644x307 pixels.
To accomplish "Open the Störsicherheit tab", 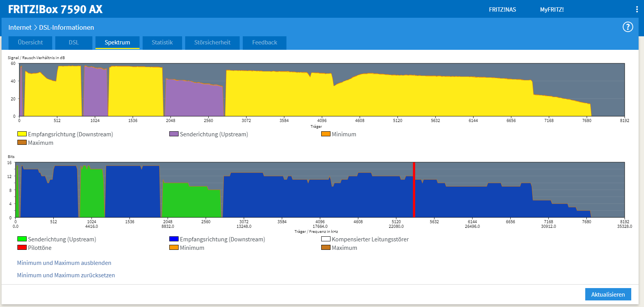I will point(212,42).
